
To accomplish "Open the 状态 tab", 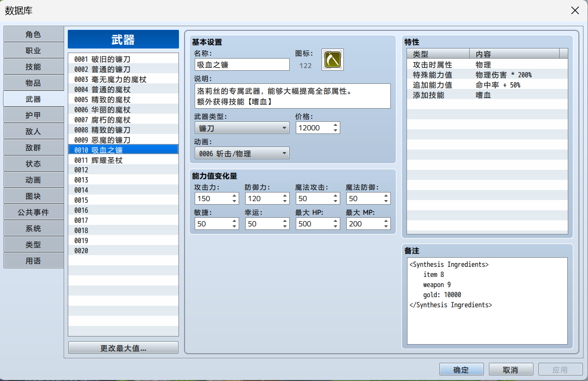I will (x=33, y=164).
